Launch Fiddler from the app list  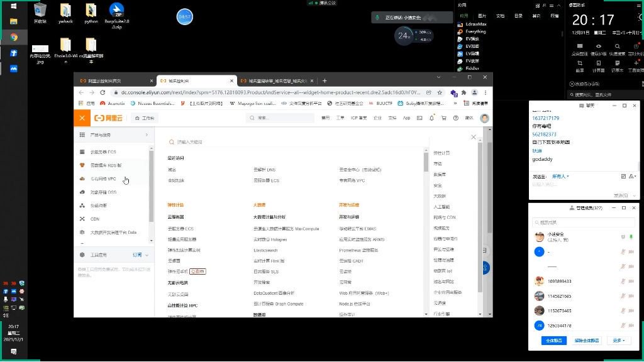469,69
